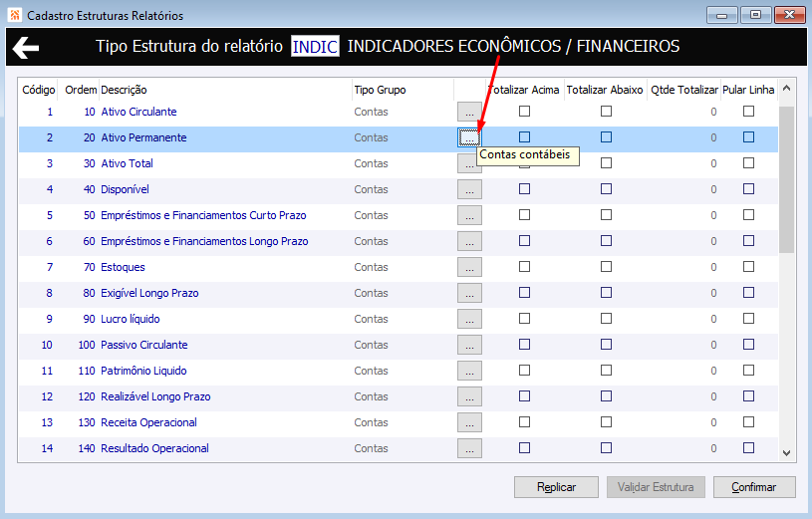The height and width of the screenshot is (519, 812).
Task: Click the application icon in title bar
Action: pyautogui.click(x=15, y=15)
